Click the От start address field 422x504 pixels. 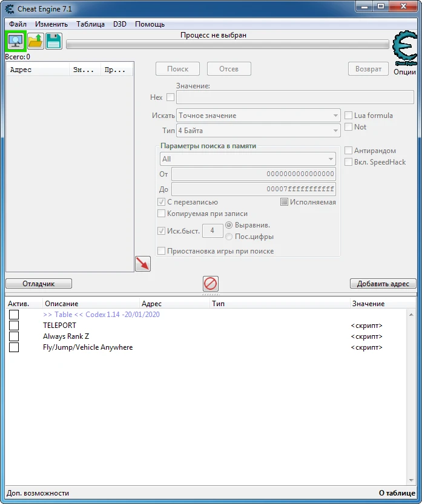coord(254,174)
